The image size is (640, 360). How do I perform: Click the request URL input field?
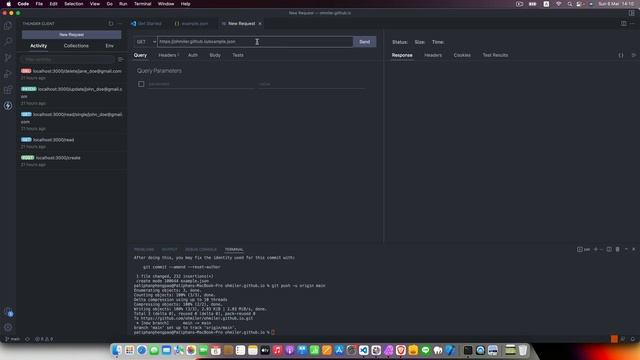click(255, 42)
